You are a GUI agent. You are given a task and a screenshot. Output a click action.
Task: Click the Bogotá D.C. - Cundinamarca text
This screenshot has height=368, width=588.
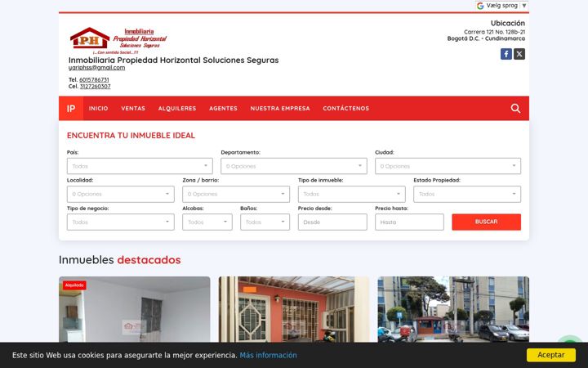click(486, 38)
